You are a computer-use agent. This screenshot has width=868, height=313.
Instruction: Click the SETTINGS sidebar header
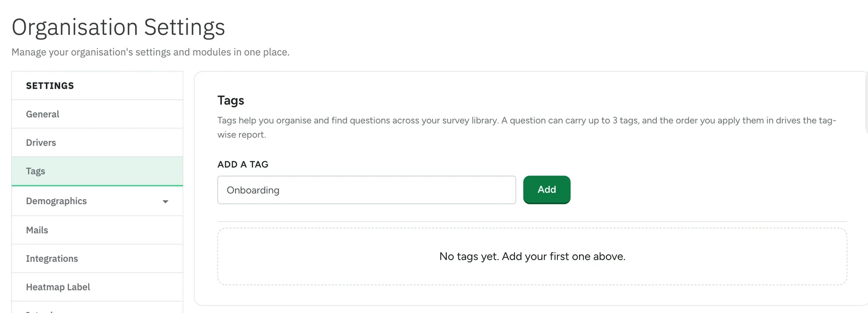click(x=50, y=86)
